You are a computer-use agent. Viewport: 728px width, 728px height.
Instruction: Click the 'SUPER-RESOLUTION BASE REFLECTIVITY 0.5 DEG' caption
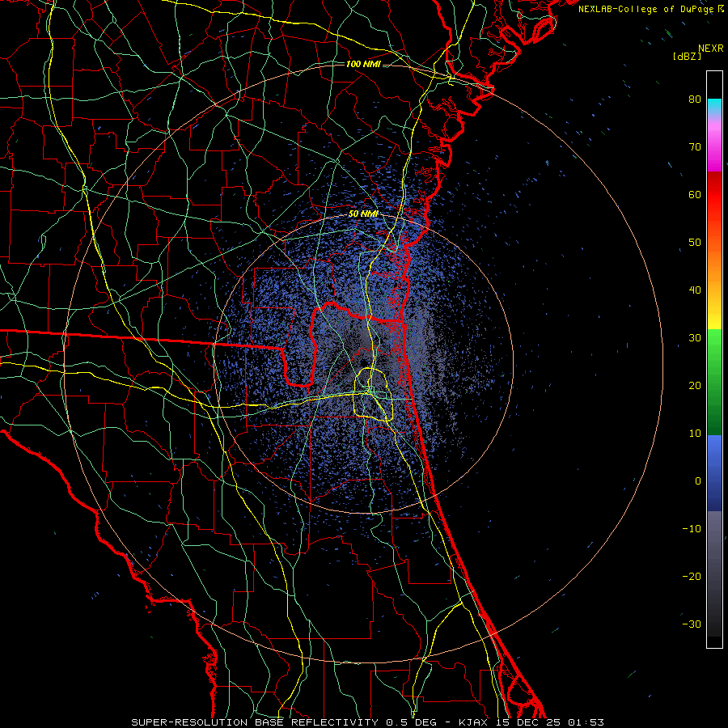pos(284,722)
